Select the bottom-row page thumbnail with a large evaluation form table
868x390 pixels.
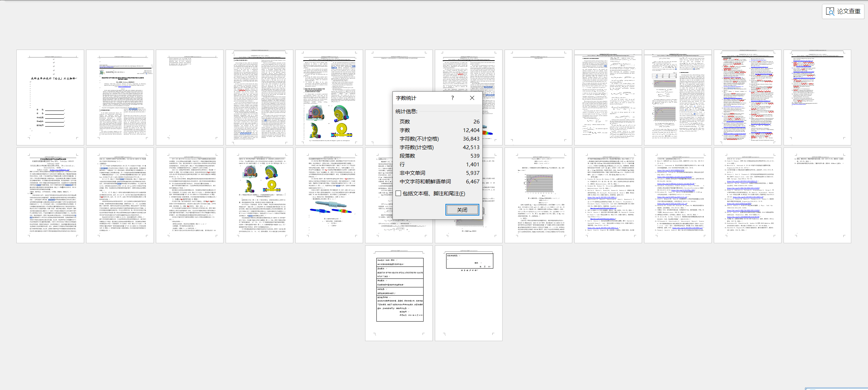(x=399, y=293)
